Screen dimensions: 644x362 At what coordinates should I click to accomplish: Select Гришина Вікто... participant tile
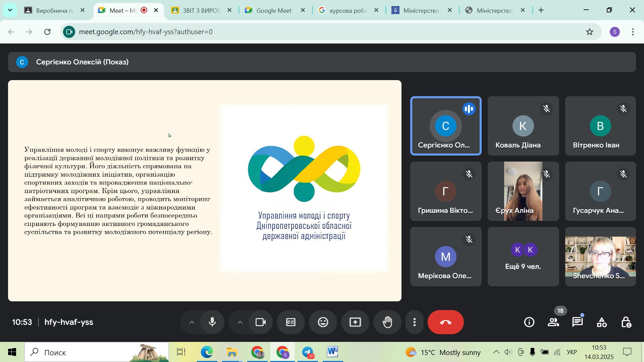coord(446,191)
